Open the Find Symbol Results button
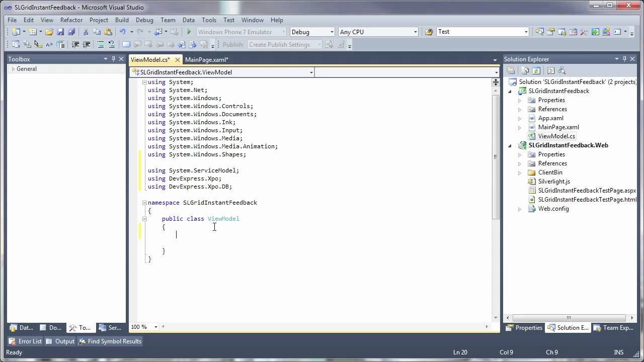This screenshot has height=362, width=644. [110, 341]
